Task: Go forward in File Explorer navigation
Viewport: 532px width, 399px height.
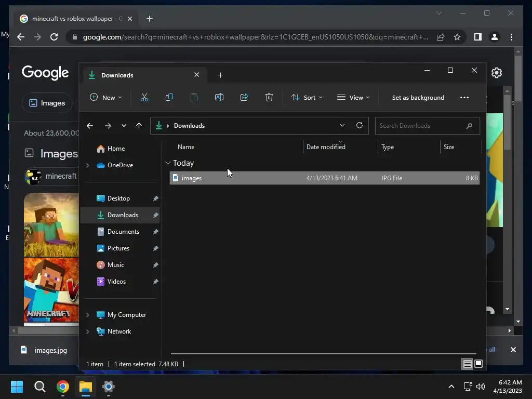Action: (x=108, y=126)
